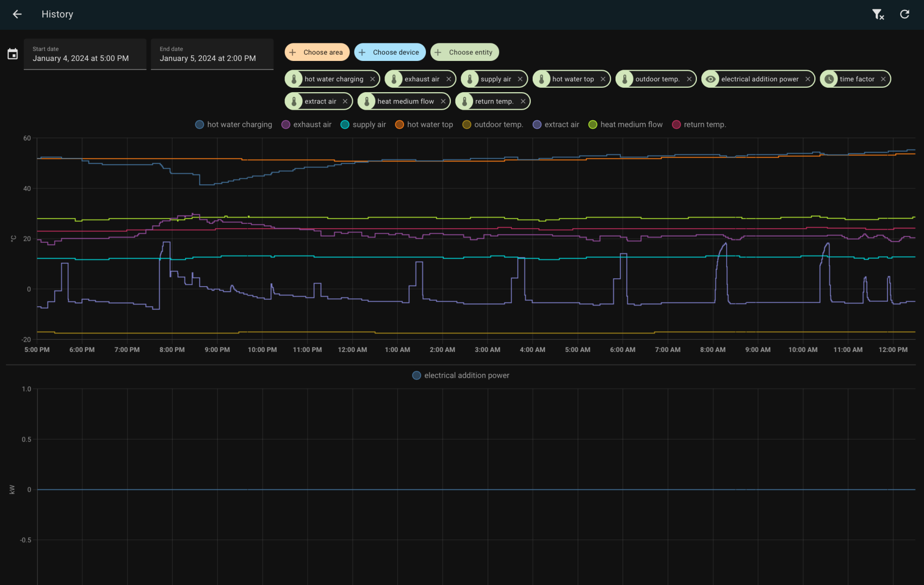Viewport: 924px width, 585px height.
Task: Click the eye icon on electrical addition power chip
Action: (711, 79)
